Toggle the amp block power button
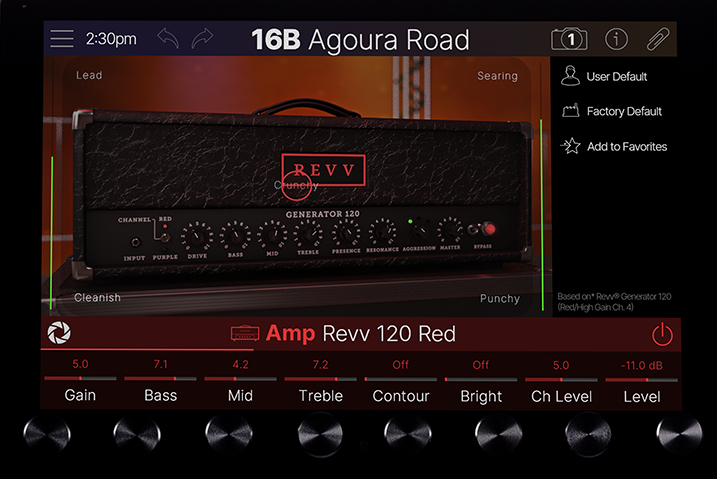Viewport: 717px width, 479px height. [662, 334]
